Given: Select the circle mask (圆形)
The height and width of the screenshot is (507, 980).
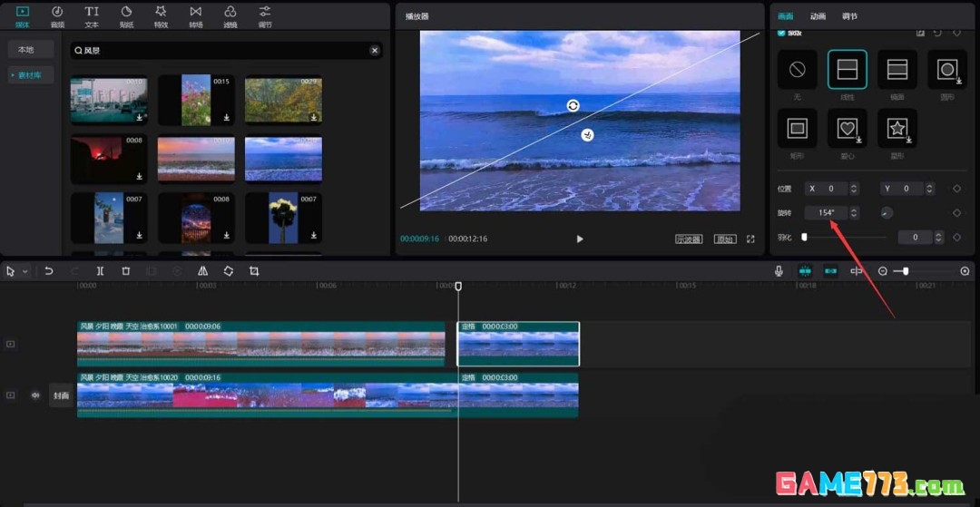Looking at the screenshot, I should coord(946,69).
